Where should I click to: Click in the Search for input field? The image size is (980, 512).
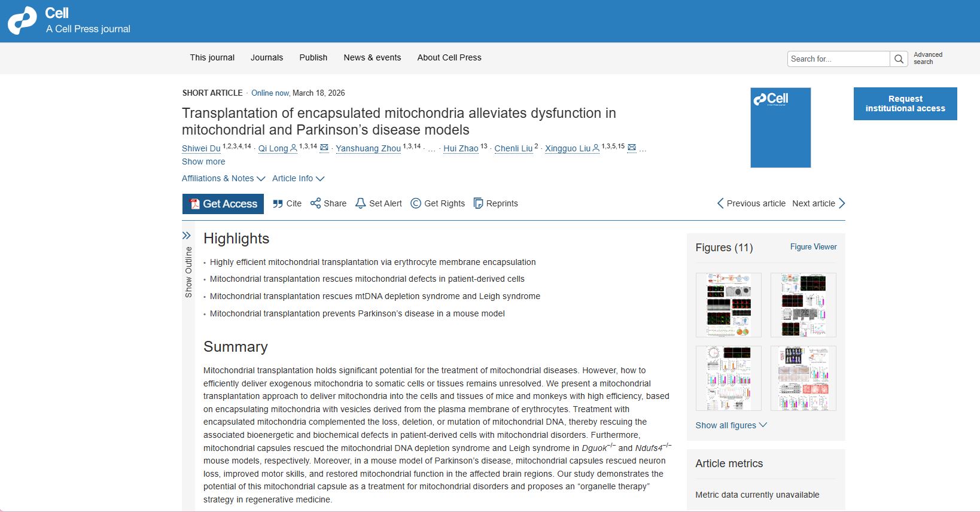(838, 59)
